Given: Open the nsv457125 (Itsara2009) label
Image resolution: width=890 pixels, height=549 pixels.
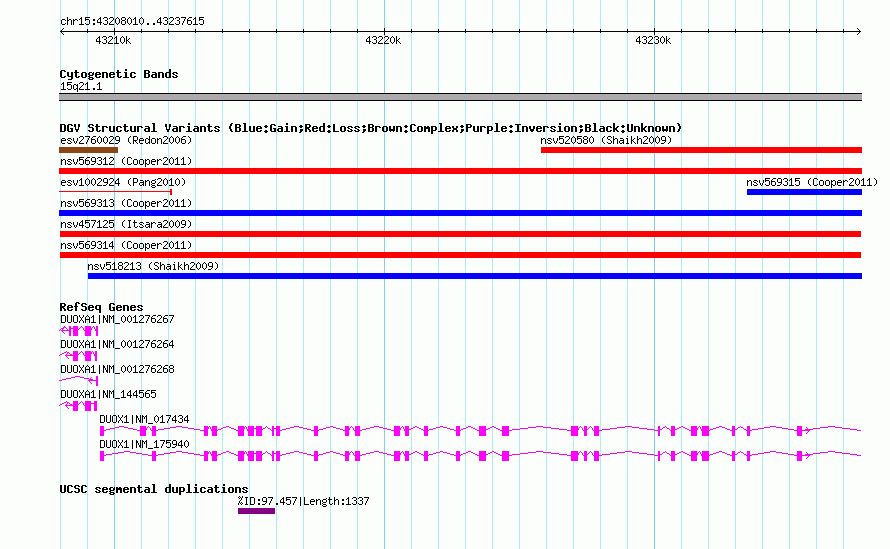Looking at the screenshot, I should (x=126, y=224).
